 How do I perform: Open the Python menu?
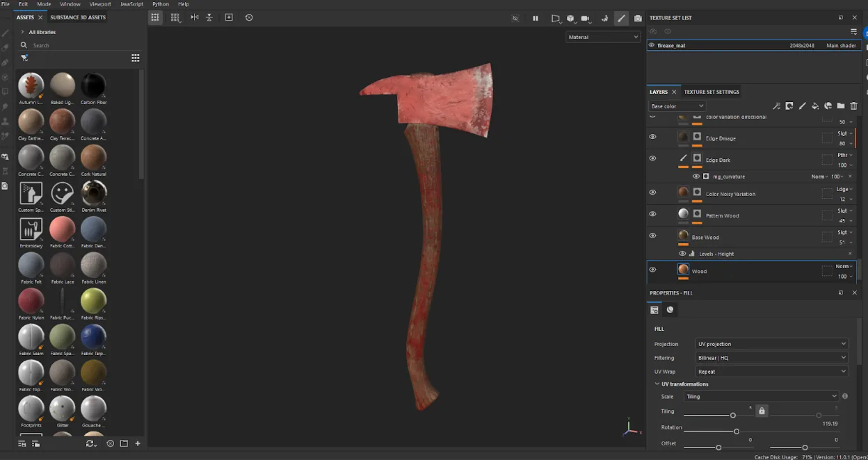coord(161,4)
